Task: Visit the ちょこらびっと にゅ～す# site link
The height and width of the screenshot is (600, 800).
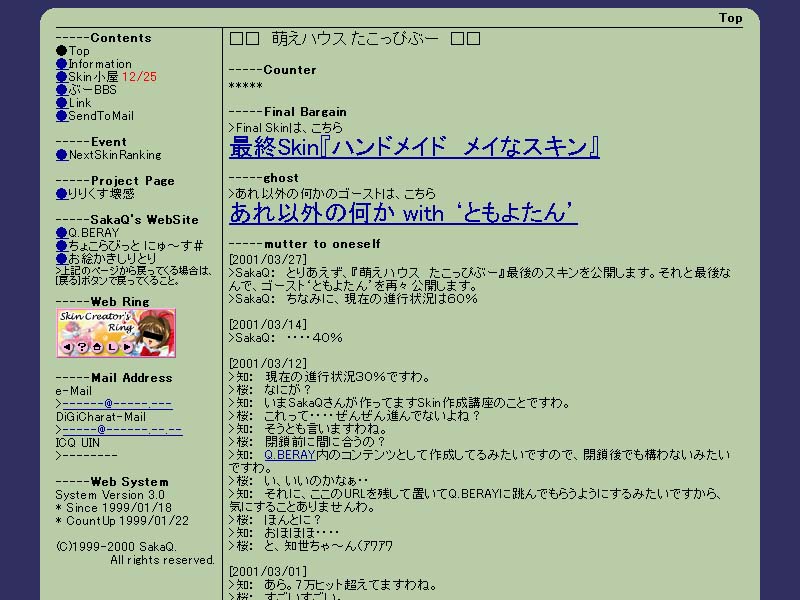Action: (135, 246)
